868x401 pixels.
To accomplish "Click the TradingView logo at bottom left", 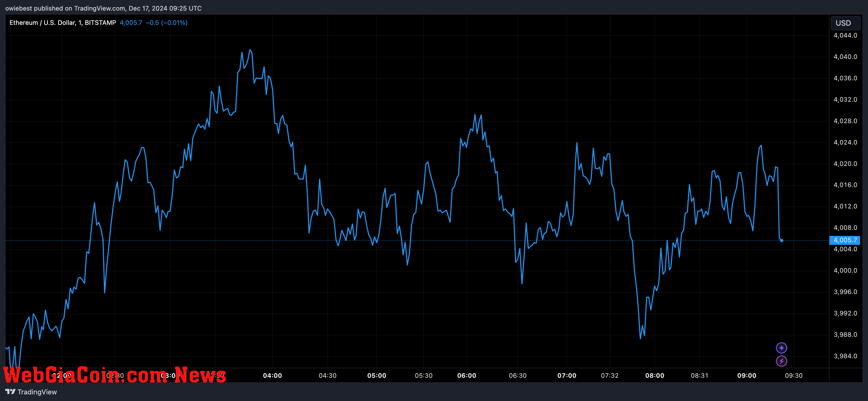I will pos(31,392).
